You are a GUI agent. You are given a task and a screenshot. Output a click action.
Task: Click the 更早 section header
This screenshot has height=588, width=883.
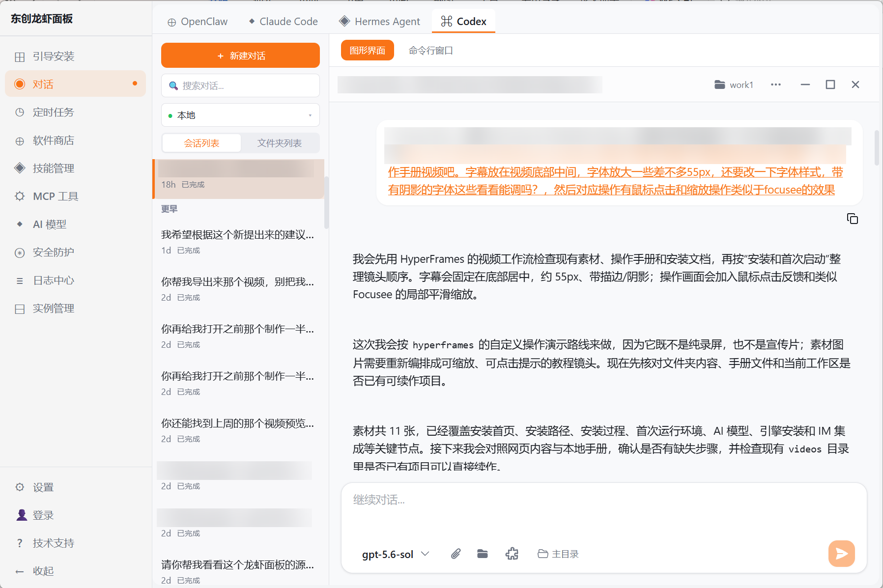170,209
